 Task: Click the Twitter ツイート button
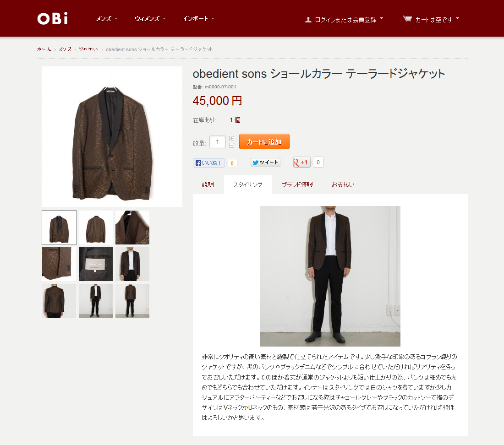click(265, 163)
